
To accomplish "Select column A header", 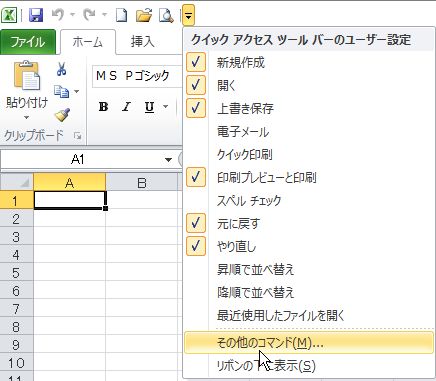I will click(70, 183).
